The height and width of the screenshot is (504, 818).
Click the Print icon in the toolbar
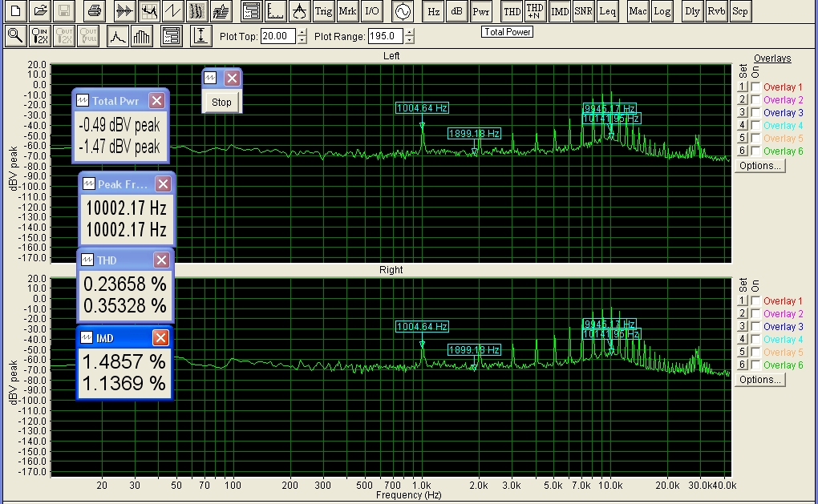(95, 11)
